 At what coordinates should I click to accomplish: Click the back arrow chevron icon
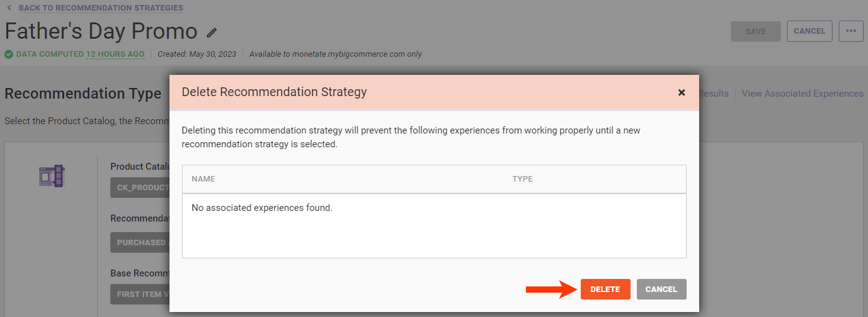(x=9, y=8)
